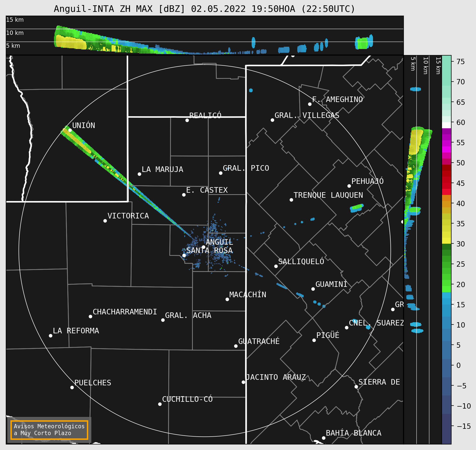Viewport: 476px width, 450px height.
Task: Click the GRAL. ACHA label
Action: point(188,315)
